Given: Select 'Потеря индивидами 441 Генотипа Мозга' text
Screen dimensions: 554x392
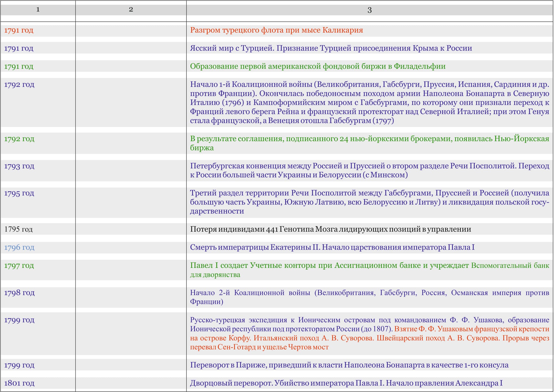Looking at the screenshot, I should pos(330,229).
